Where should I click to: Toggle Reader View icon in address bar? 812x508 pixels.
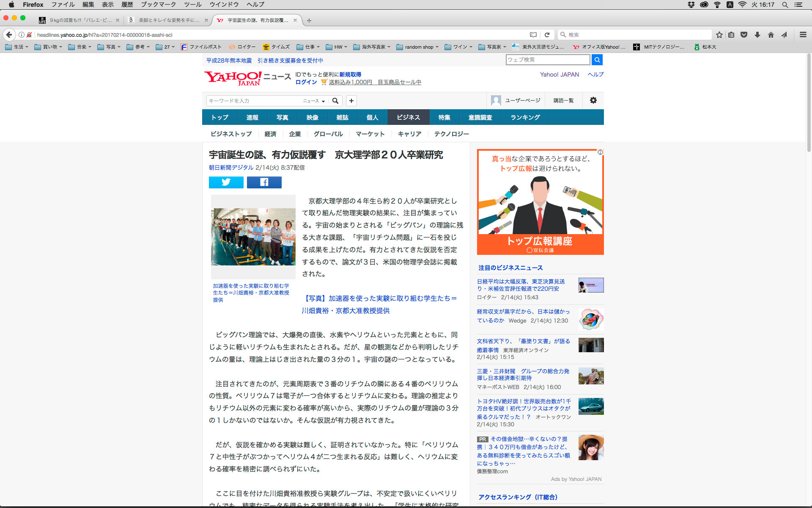(x=533, y=35)
